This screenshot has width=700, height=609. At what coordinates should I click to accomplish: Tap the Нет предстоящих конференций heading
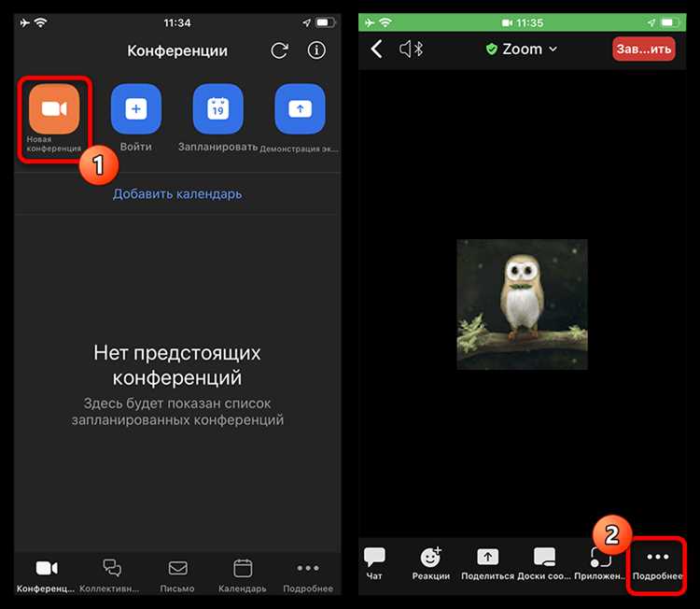tap(177, 365)
